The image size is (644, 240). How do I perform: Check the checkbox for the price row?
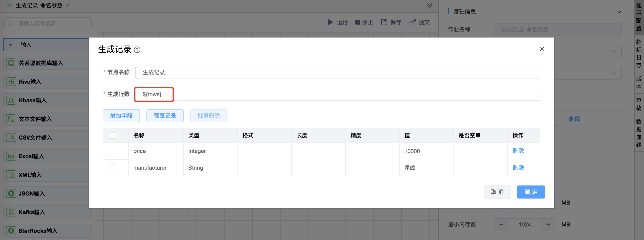pyautogui.click(x=113, y=151)
